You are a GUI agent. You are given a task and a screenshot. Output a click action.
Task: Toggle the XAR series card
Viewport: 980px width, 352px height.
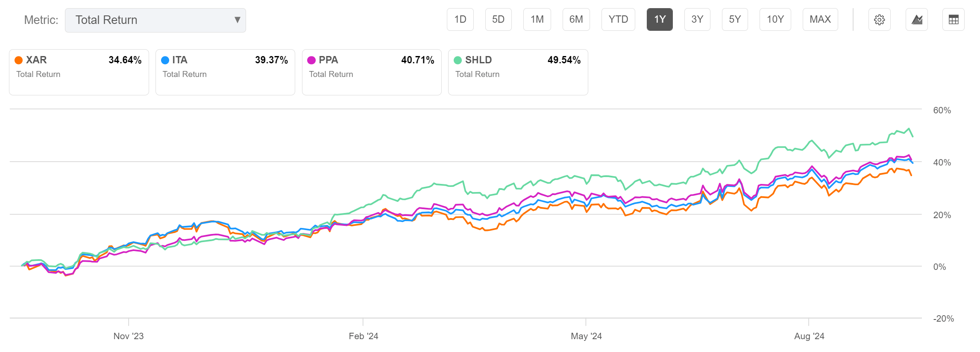79,72
